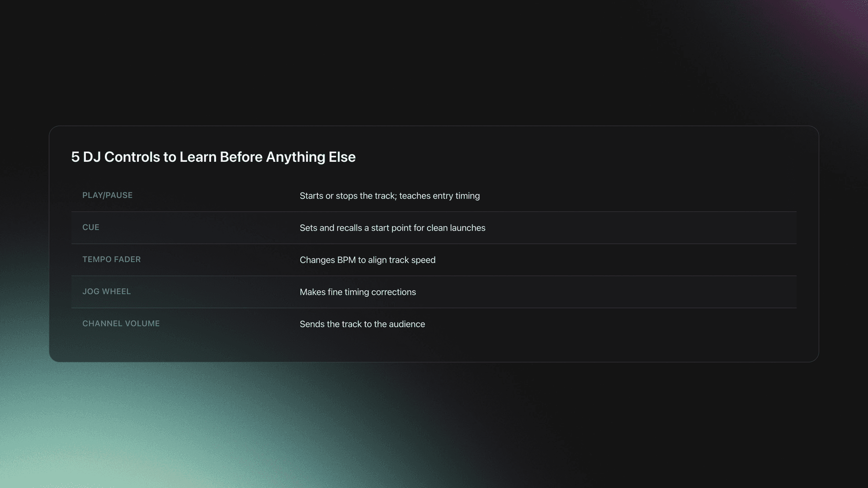Click the word 'audience' in last row
The image size is (868, 488).
(x=407, y=324)
